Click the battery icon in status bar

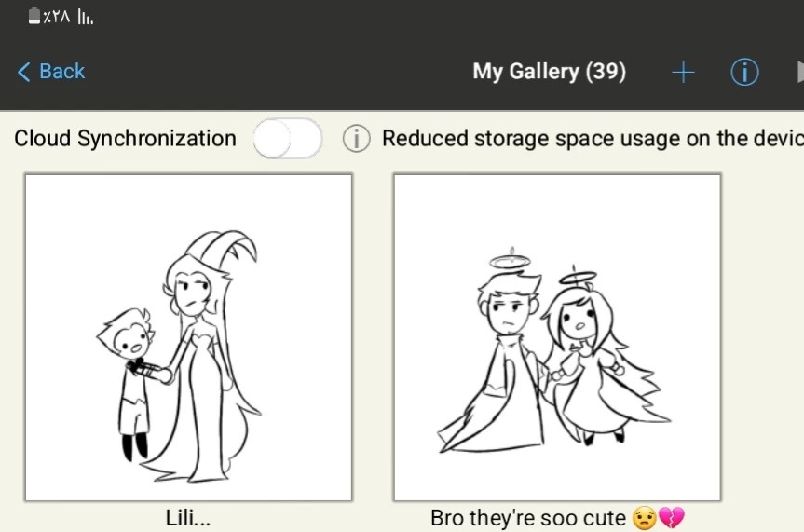(x=34, y=16)
